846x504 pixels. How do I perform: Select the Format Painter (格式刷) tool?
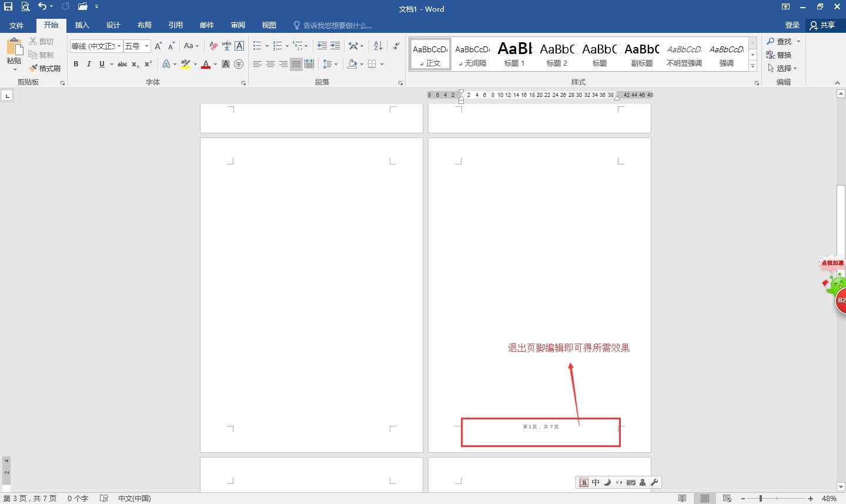[x=45, y=68]
